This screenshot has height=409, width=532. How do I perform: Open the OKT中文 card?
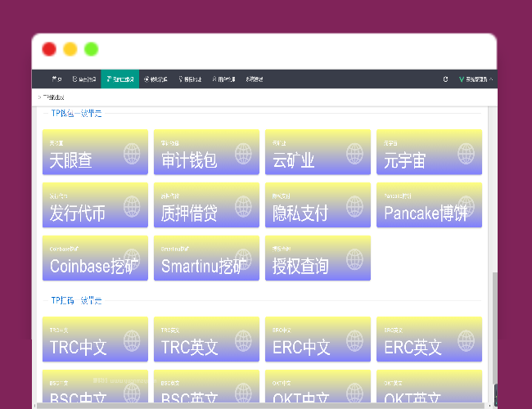point(318,386)
